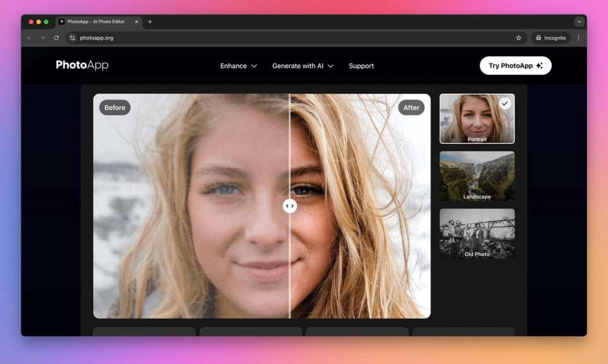The width and height of the screenshot is (608, 364).
Task: Click the sparkle icon on Try PhotoApp button
Action: (540, 65)
